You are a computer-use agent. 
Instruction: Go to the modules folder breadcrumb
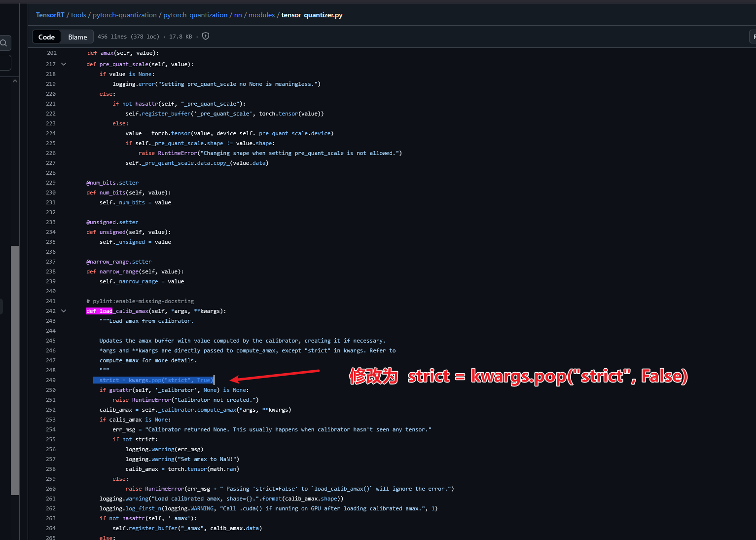(261, 15)
